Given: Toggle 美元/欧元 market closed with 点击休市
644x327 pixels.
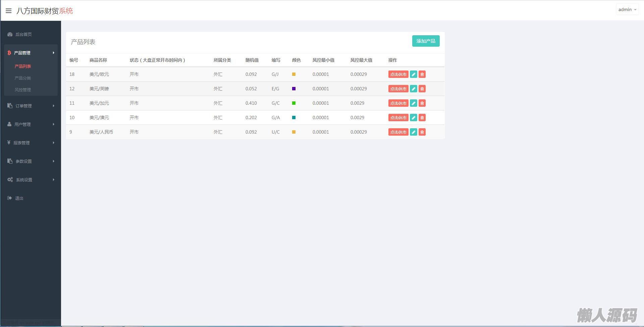Looking at the screenshot, I should pyautogui.click(x=398, y=75).
